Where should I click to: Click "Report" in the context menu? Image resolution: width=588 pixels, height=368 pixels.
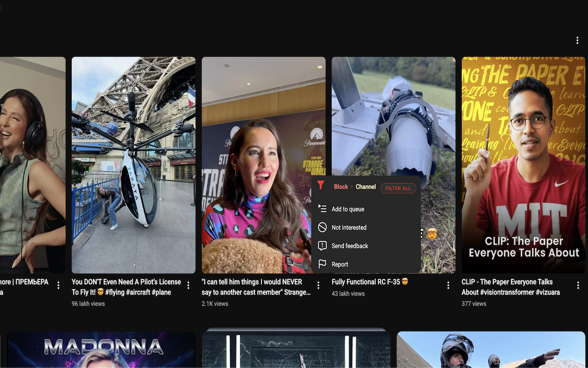366,264
